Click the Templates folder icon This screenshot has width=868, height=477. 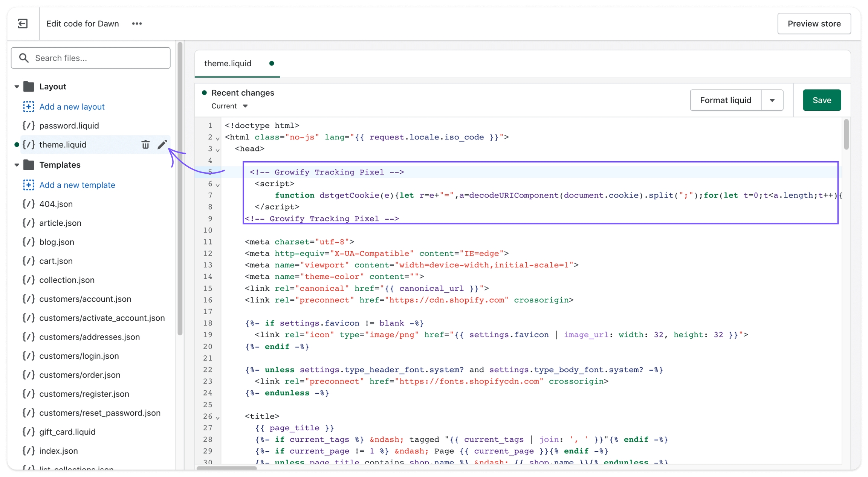(29, 165)
